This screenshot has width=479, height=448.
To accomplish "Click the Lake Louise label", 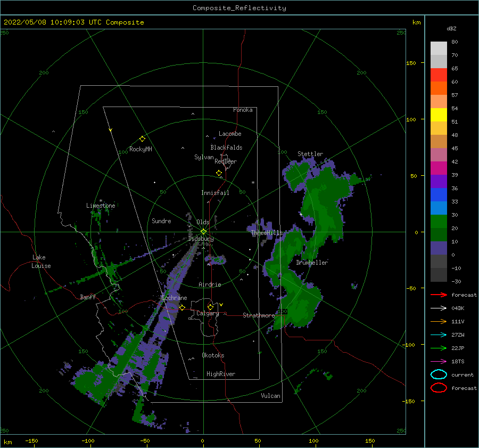I will 41,262.
